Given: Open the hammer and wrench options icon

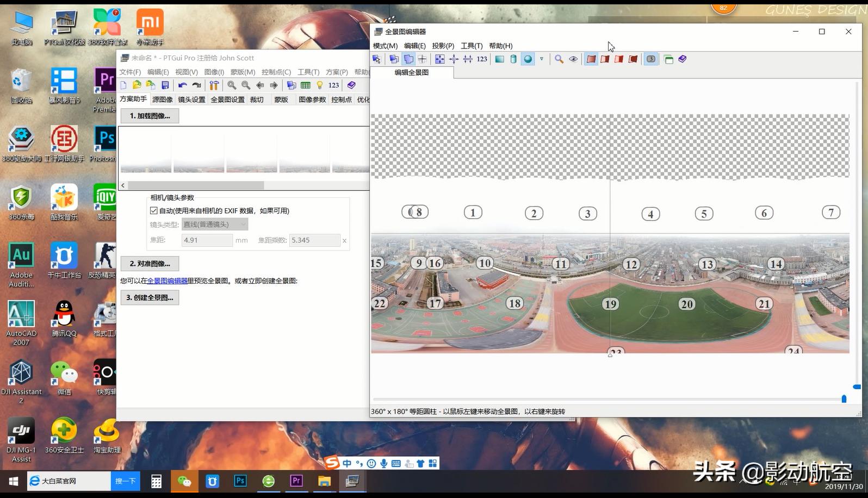Looking at the screenshot, I should pos(214,85).
